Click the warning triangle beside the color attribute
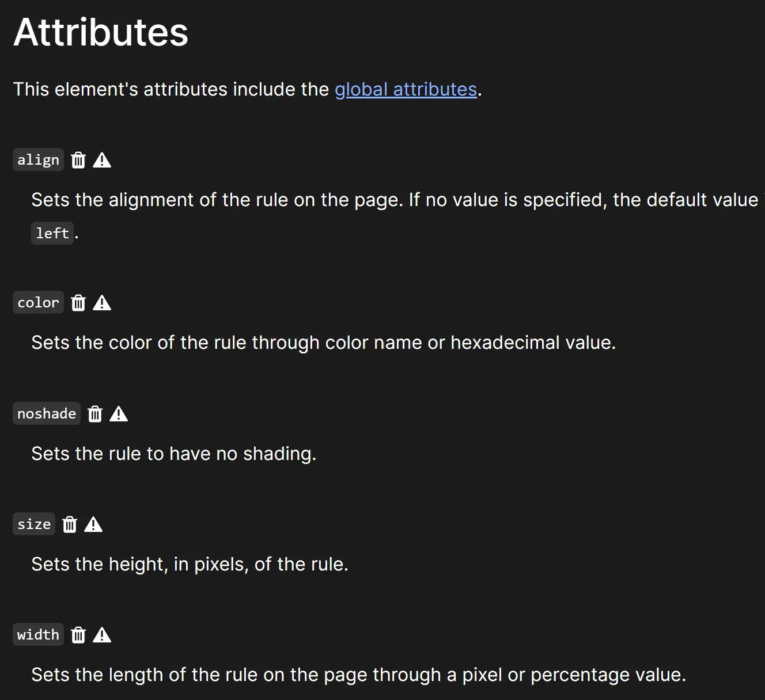Viewport: 765px width, 700px height. coord(102,303)
